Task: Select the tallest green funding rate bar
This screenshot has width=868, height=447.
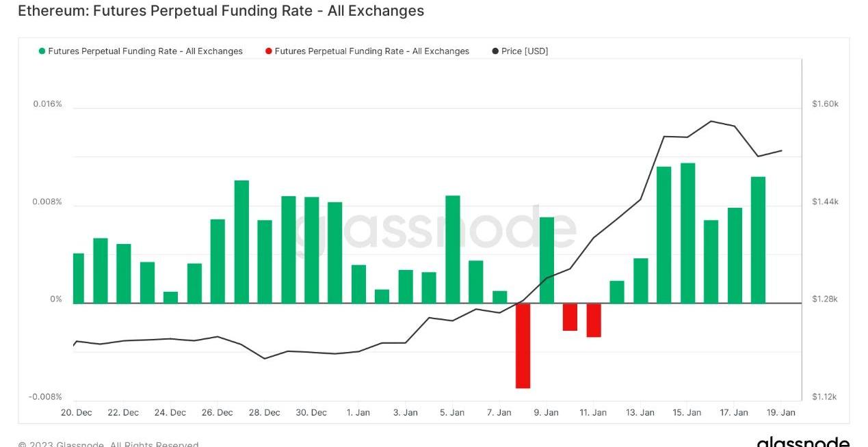Action: (x=687, y=233)
